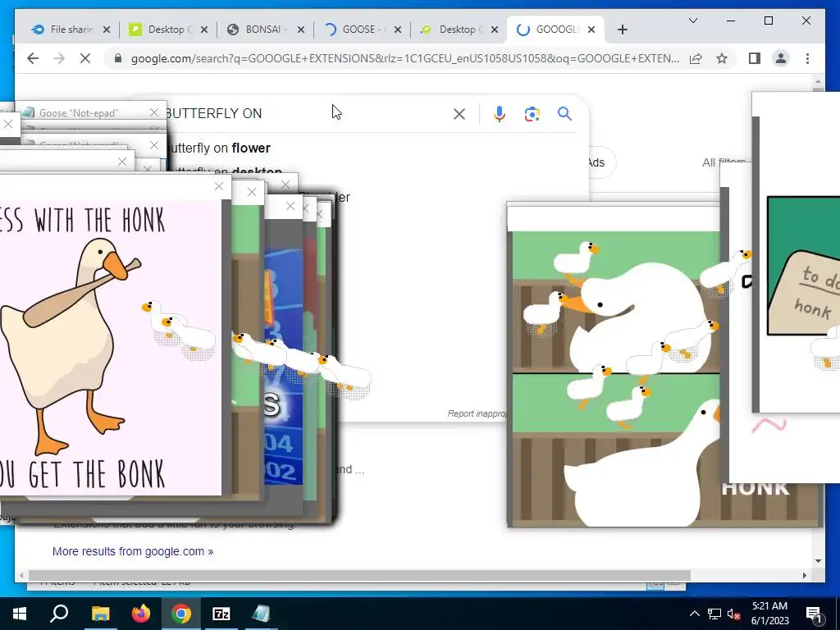Click the URL address bar
The width and height of the screenshot is (840, 630).
[405, 58]
